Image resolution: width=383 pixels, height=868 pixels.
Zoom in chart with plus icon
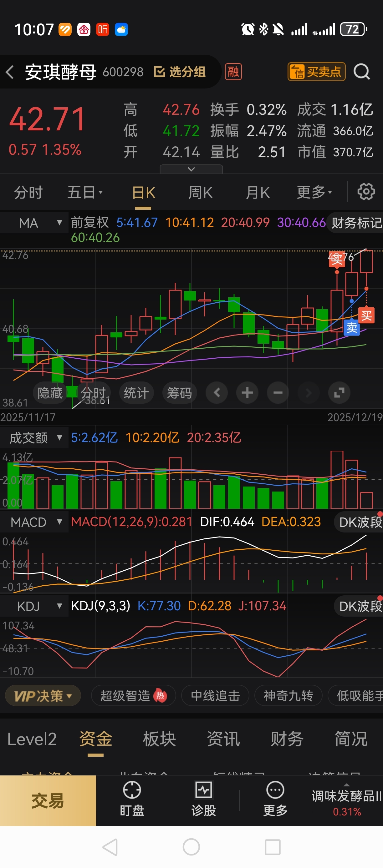coord(247,392)
